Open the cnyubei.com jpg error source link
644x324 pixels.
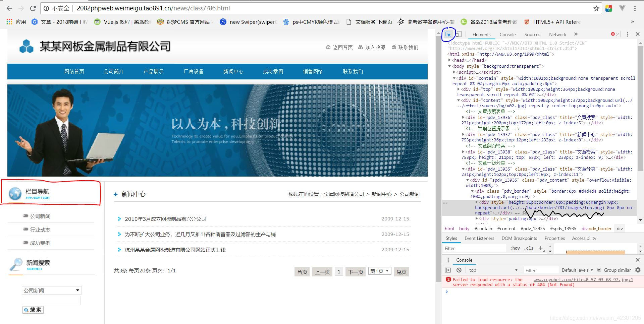coord(583,279)
